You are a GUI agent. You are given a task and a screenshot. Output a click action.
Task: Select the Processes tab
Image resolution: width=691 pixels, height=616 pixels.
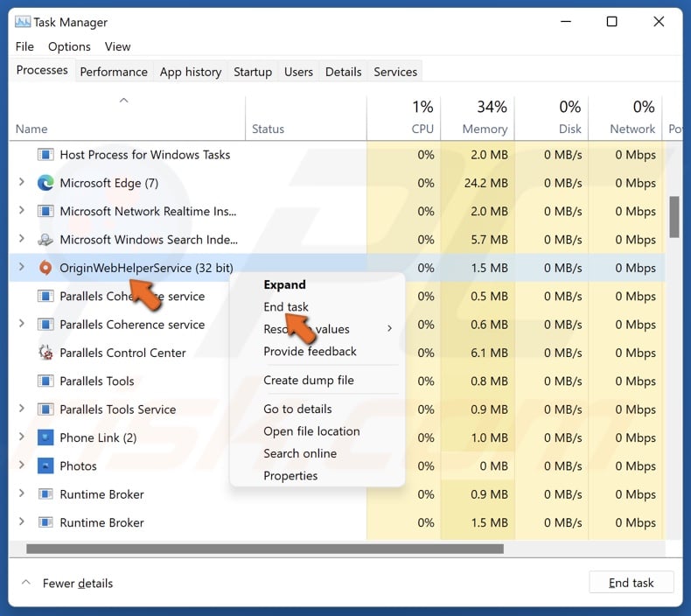[x=42, y=70]
